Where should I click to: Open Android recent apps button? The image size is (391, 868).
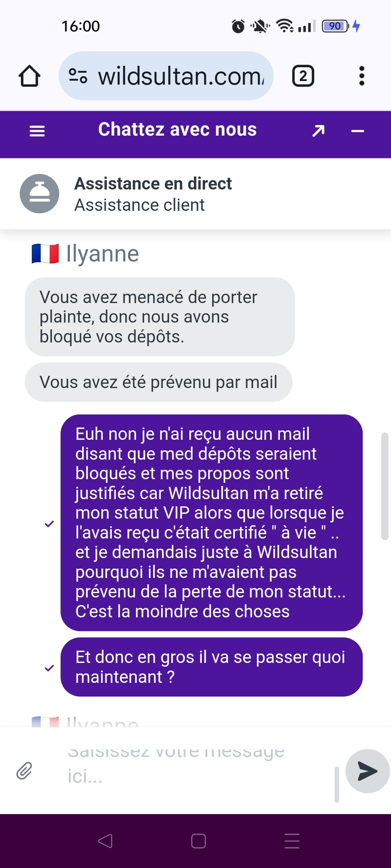[x=292, y=841]
